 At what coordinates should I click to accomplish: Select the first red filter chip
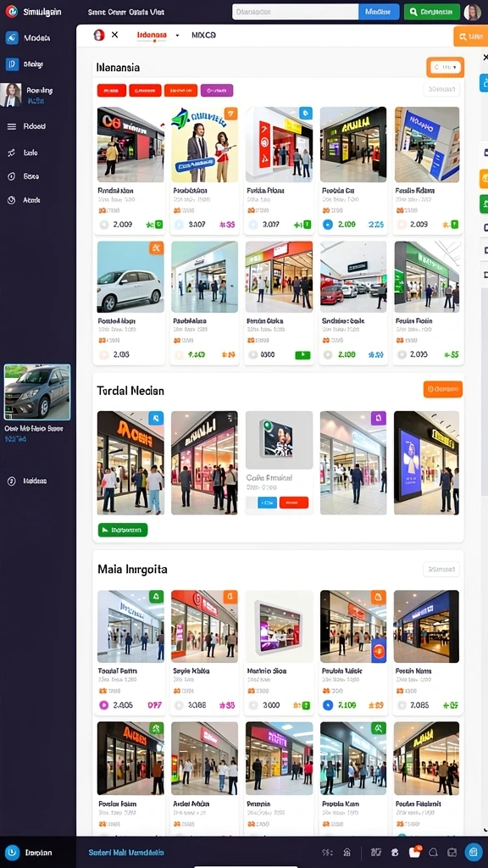[112, 90]
